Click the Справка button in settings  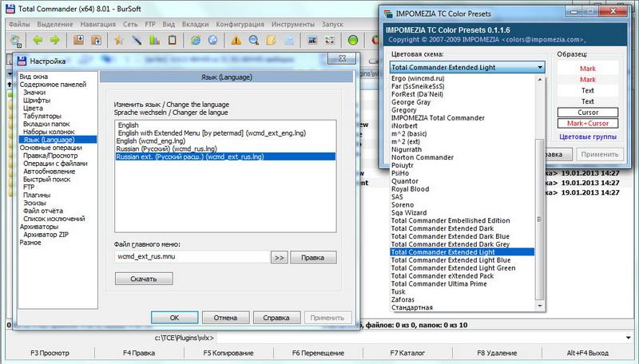tap(276, 318)
